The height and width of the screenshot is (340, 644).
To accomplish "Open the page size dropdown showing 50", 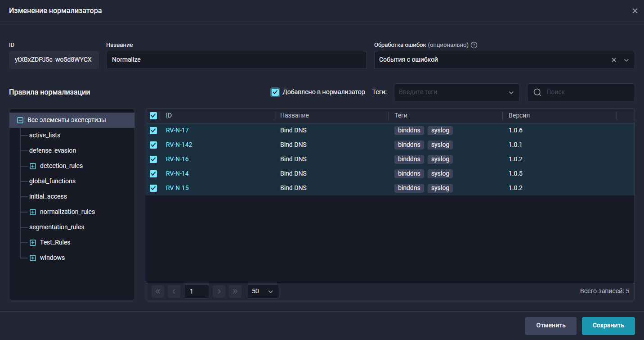I will click(x=263, y=291).
